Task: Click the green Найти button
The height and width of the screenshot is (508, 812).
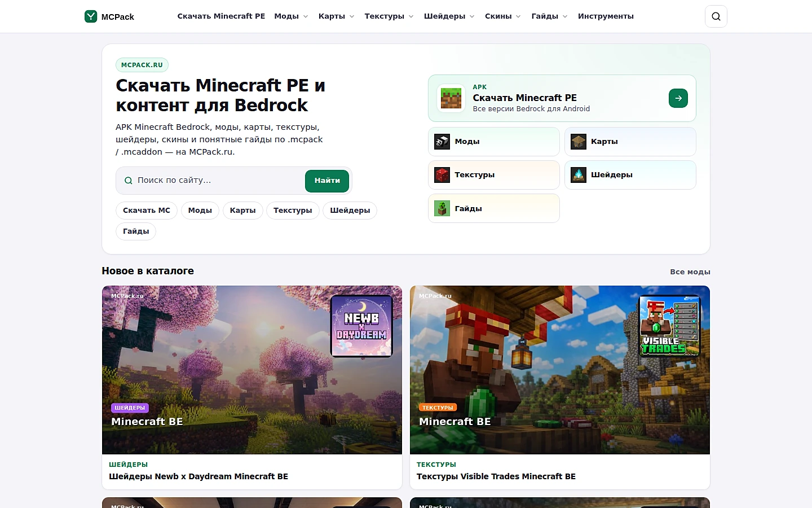Action: point(327,181)
